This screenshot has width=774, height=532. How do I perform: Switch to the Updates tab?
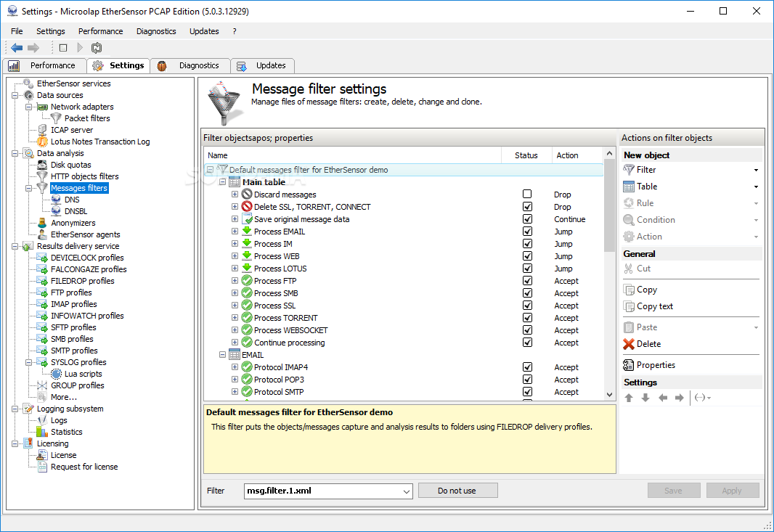coord(263,65)
